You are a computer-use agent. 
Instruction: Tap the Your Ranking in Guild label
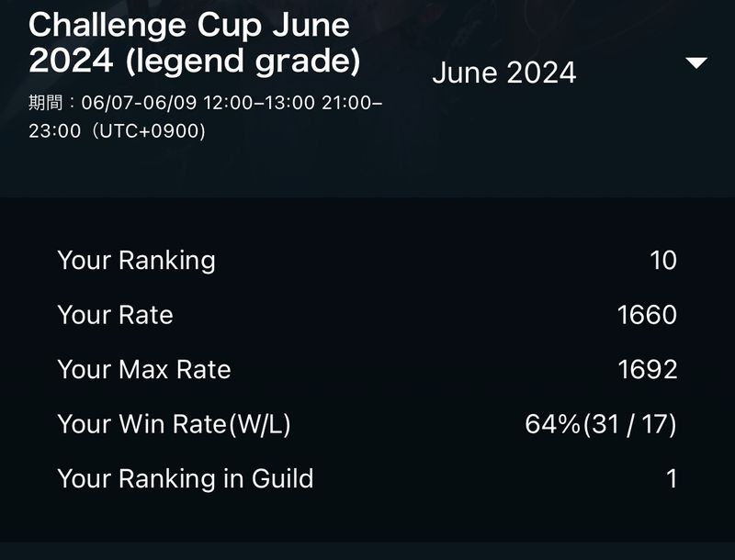point(185,478)
